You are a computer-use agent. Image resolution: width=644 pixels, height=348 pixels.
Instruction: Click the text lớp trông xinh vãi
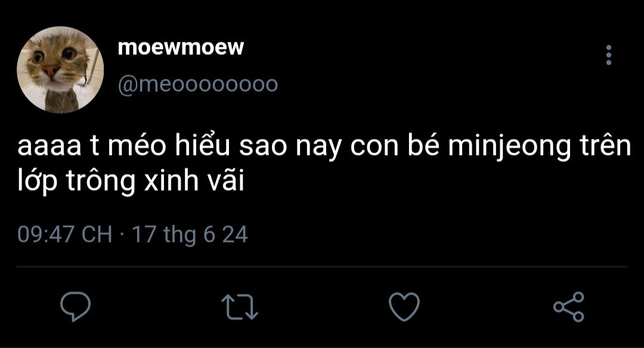pyautogui.click(x=131, y=181)
